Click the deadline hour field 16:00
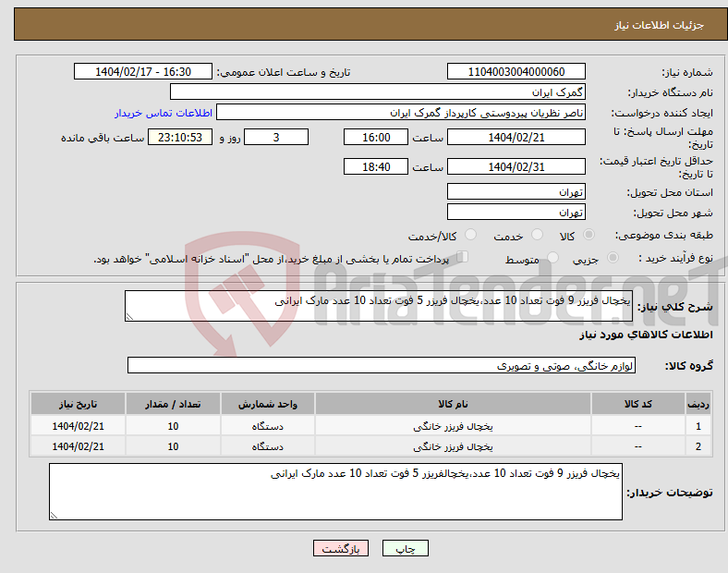This screenshot has height=573, width=728. point(376,137)
